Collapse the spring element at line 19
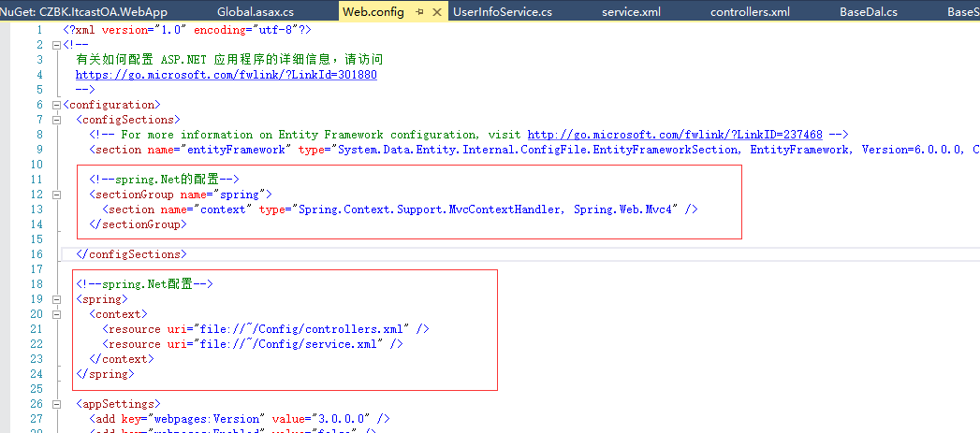 coord(57,299)
